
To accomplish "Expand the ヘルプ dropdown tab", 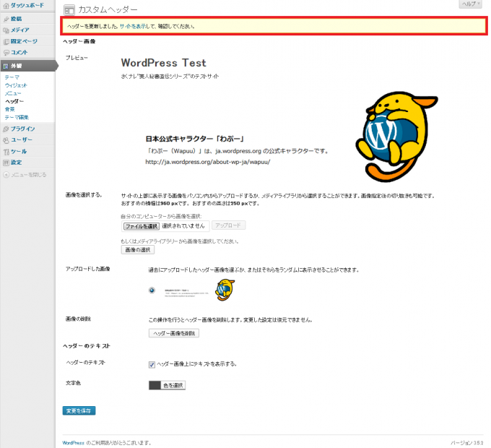I will 470,4.
